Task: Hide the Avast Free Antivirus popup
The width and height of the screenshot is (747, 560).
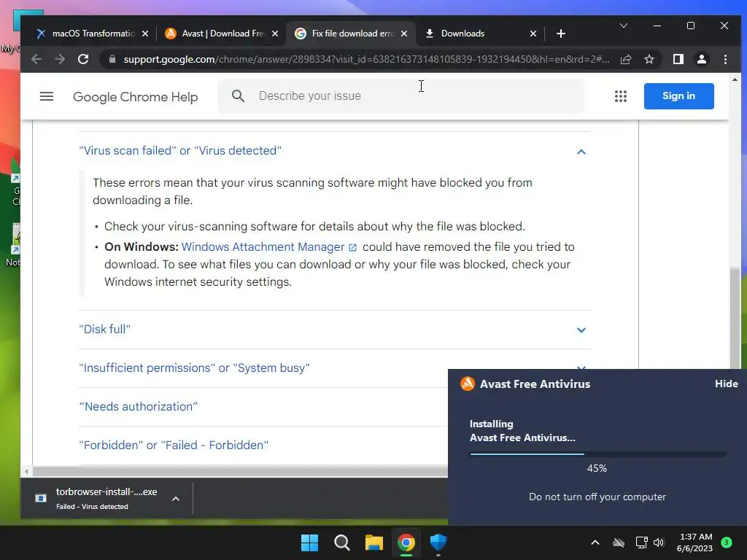Action: [x=726, y=384]
